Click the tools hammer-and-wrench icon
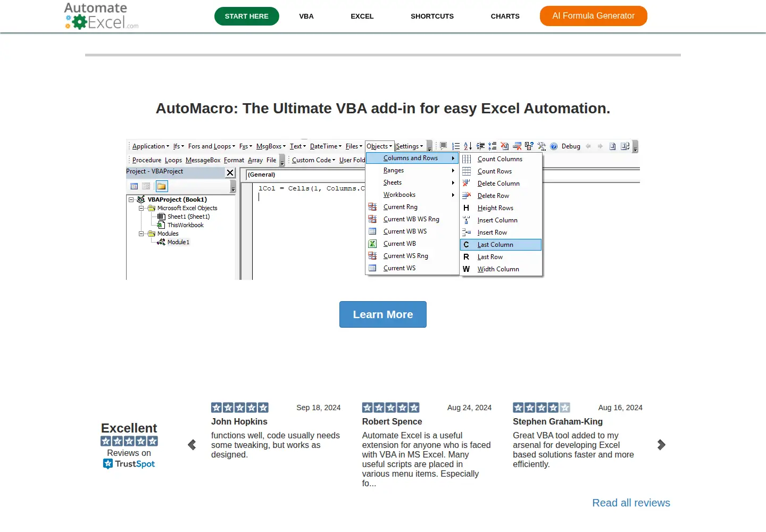The width and height of the screenshot is (766, 532). [x=542, y=146]
